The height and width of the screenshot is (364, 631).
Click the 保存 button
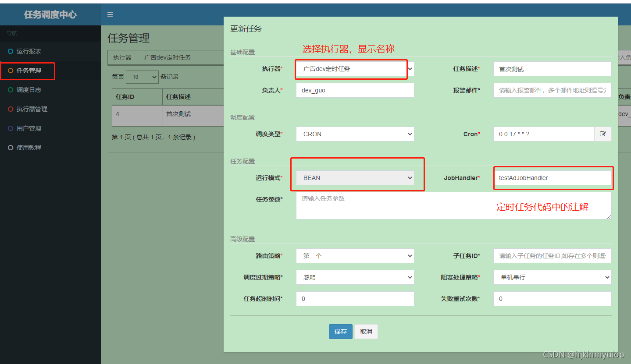[341, 332]
